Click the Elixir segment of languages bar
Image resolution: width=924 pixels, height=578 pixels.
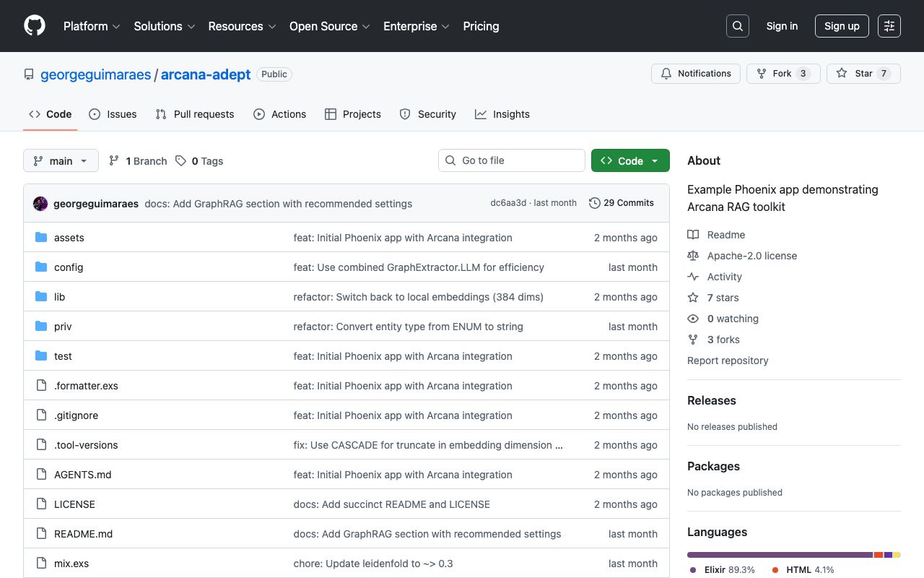(780, 555)
